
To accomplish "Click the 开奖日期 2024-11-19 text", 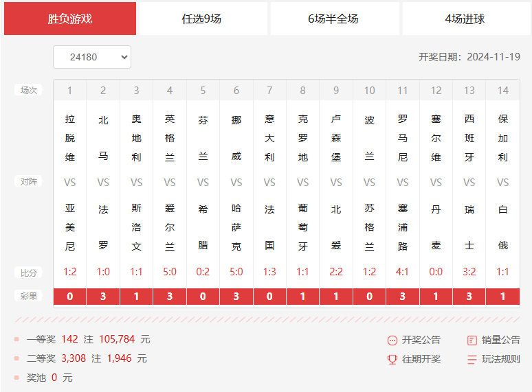I will [x=469, y=57].
